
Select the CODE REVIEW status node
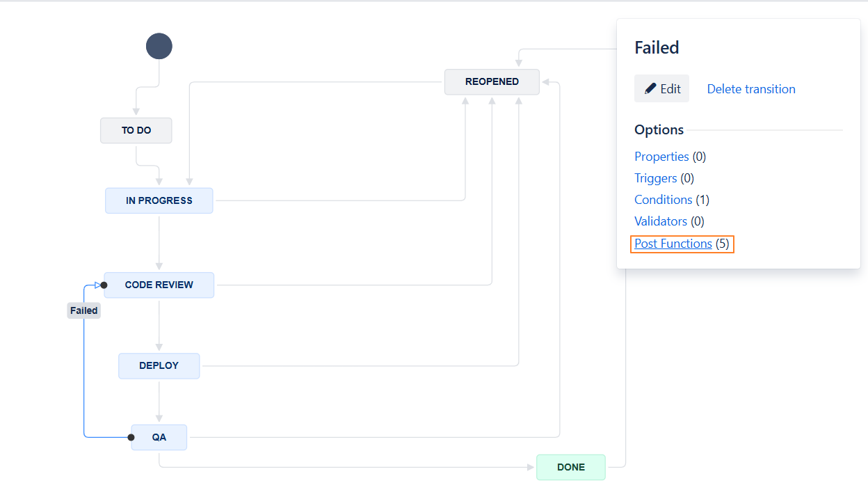tap(159, 285)
